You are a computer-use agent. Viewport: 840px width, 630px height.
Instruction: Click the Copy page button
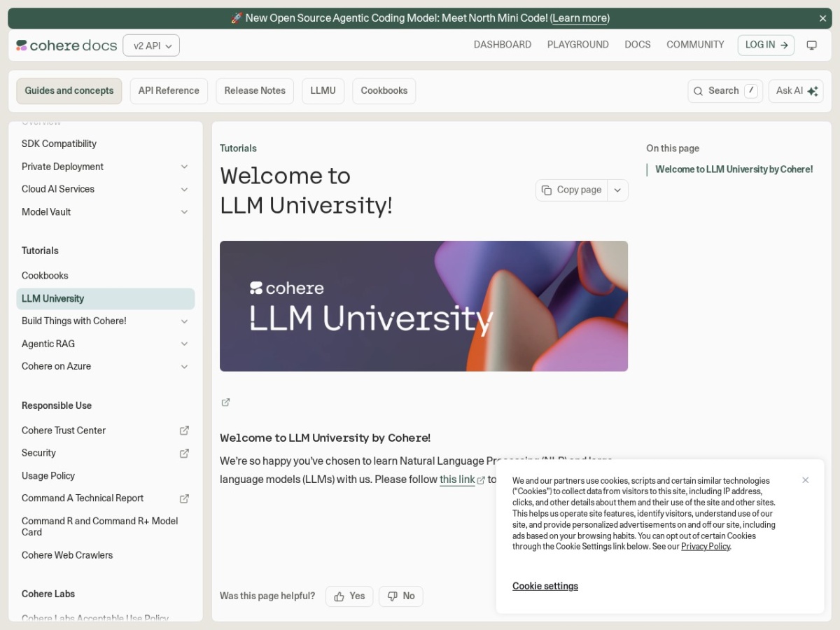(x=572, y=190)
